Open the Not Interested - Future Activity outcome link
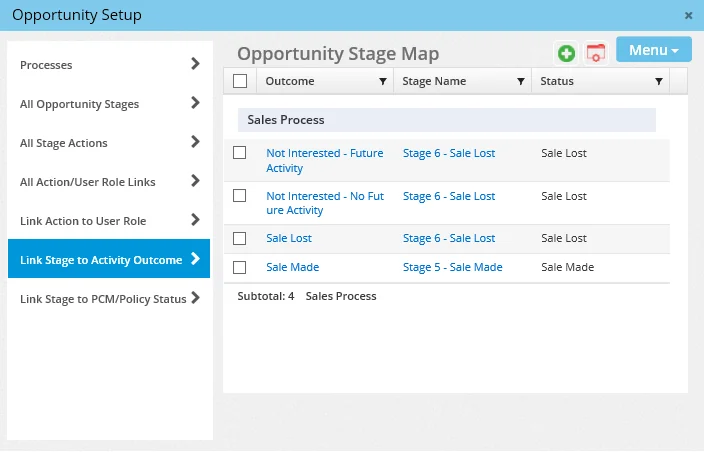The width and height of the screenshot is (704, 452). pyautogui.click(x=325, y=160)
